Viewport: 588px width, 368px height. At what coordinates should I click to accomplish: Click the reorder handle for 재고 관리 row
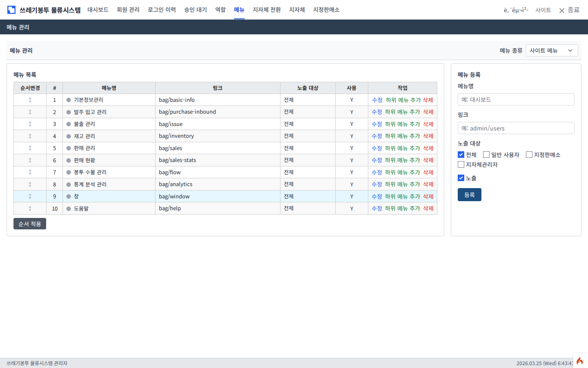tap(30, 136)
